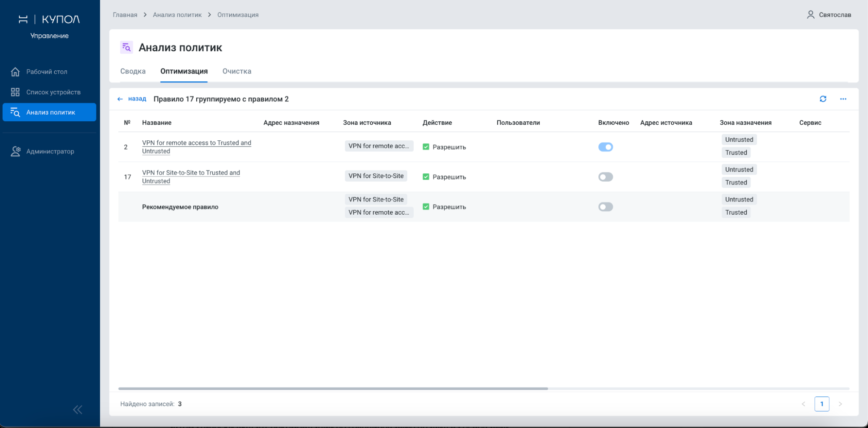
Task: Click the Анализ политик sidebar icon
Action: [x=15, y=112]
